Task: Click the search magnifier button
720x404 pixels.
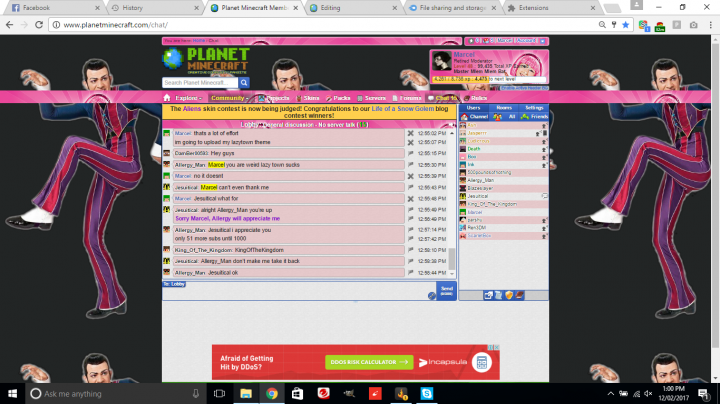Action: pos(244,83)
